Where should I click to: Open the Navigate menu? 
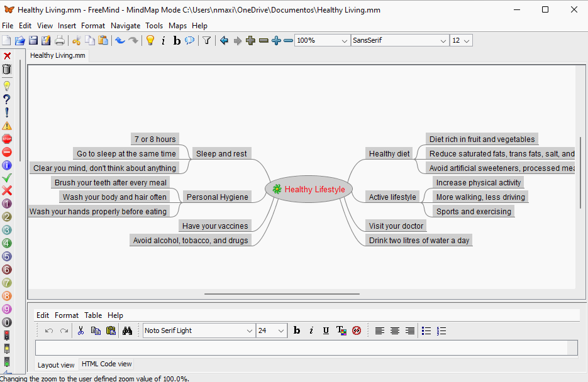[x=126, y=26]
